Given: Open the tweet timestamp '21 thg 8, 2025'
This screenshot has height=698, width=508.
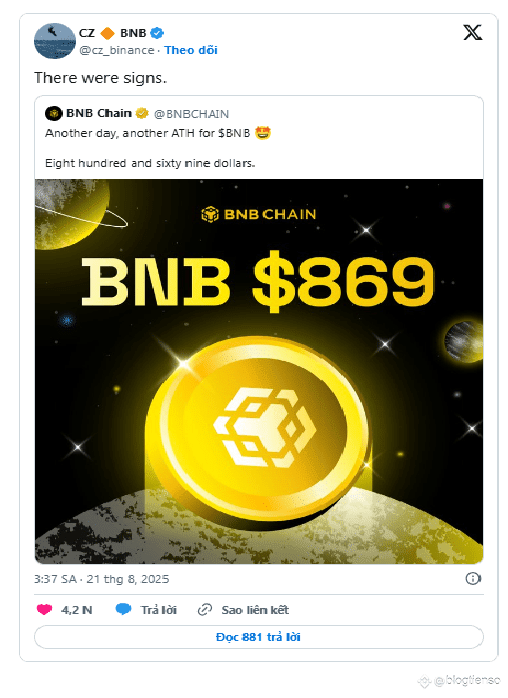Looking at the screenshot, I should tap(128, 579).
